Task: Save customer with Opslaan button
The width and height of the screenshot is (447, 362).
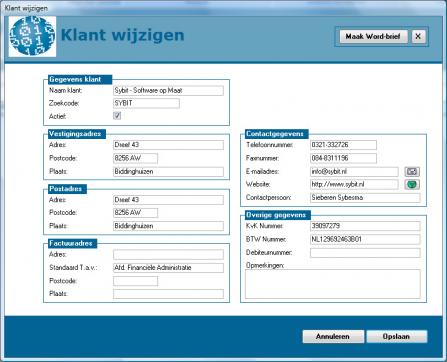Action: (x=397, y=337)
